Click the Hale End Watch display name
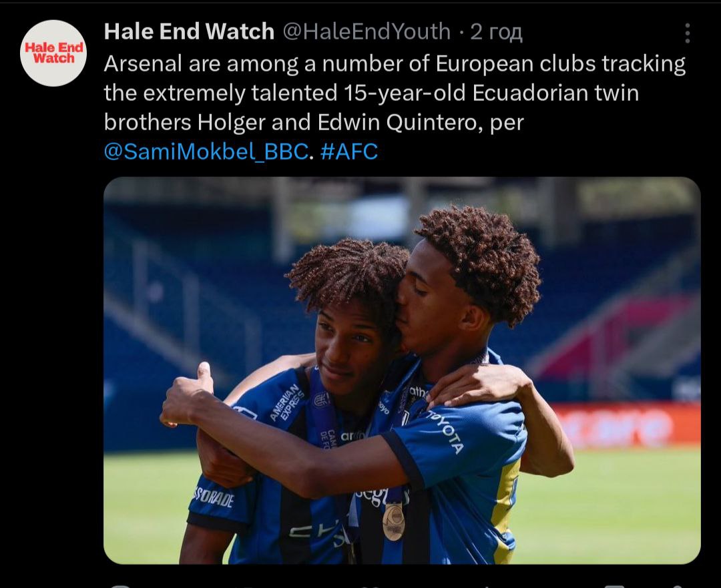Screen dimensions: 721x588 click(189, 32)
